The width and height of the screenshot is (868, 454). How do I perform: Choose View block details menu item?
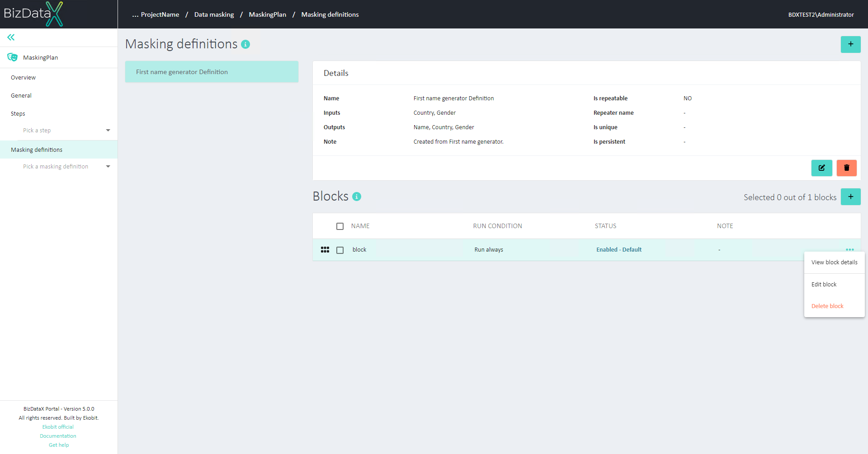click(834, 262)
